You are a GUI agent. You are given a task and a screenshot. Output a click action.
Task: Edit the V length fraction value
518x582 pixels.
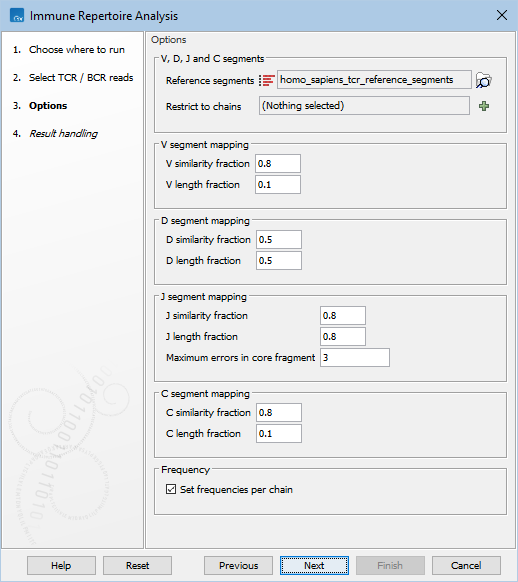pyautogui.click(x=278, y=184)
